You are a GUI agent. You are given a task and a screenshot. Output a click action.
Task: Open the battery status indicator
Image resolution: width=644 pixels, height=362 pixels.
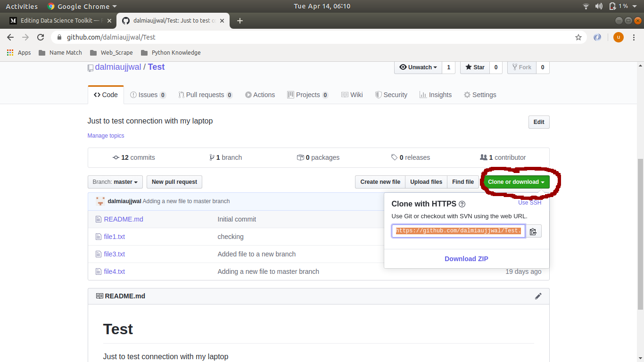pos(618,6)
